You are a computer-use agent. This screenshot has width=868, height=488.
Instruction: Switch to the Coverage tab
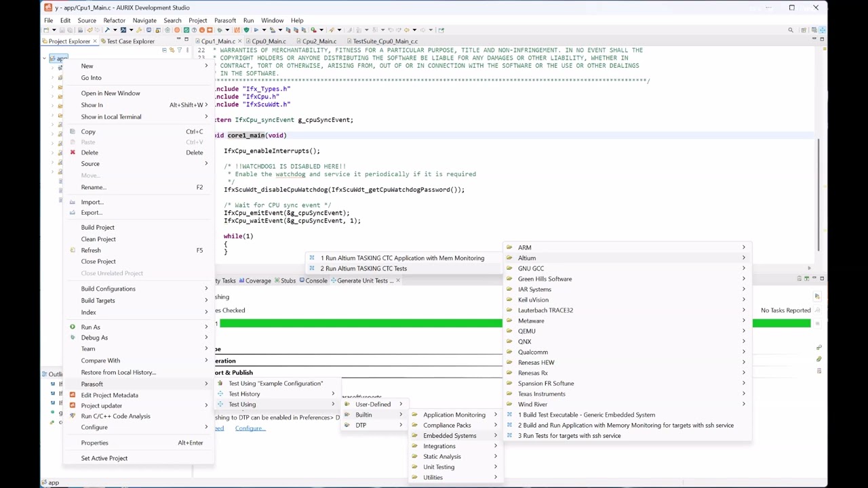pyautogui.click(x=254, y=281)
